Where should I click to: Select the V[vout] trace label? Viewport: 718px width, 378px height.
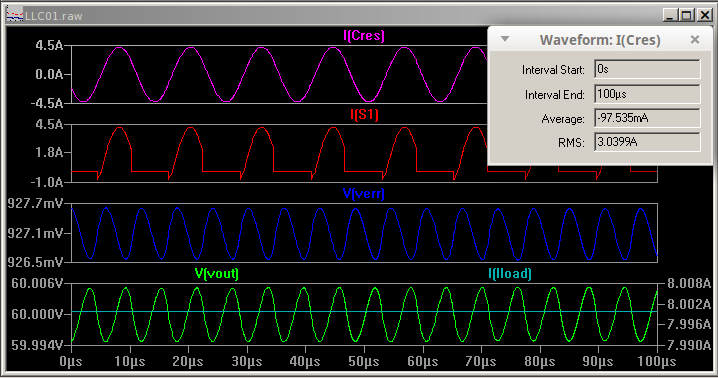[x=217, y=274]
